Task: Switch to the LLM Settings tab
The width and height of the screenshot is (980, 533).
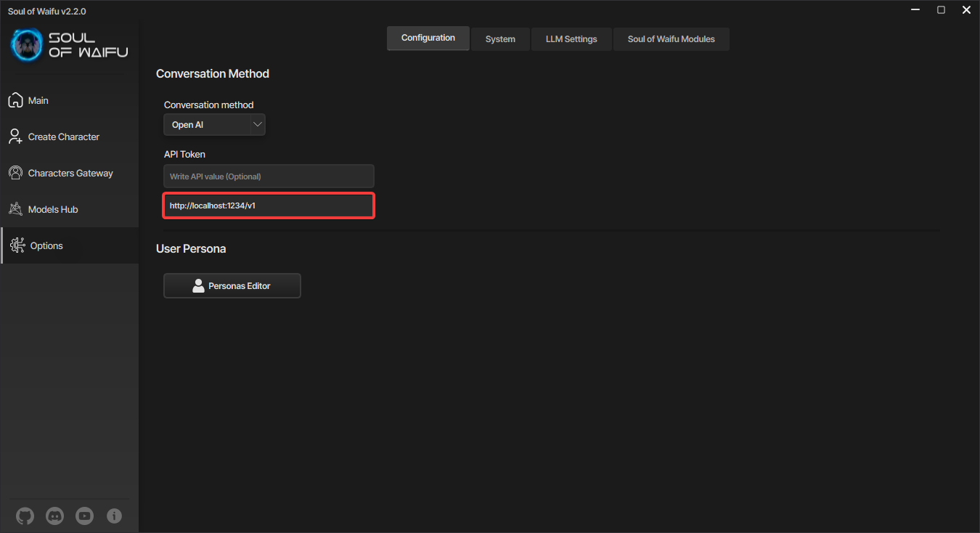Action: [x=571, y=39]
